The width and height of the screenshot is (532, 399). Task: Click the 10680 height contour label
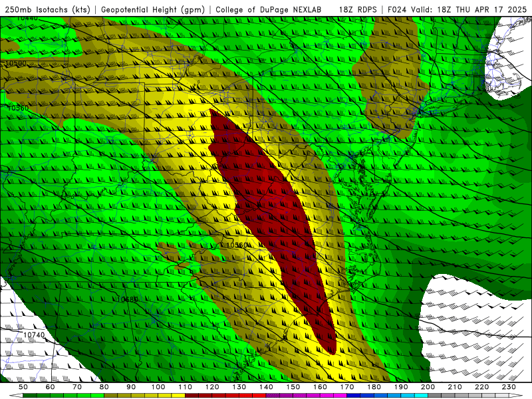click(127, 300)
